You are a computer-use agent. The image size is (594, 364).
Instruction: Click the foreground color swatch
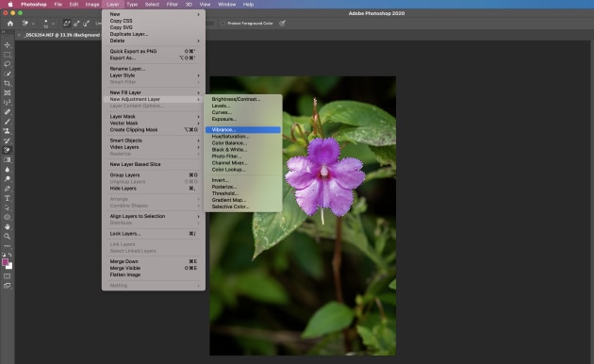(x=5, y=262)
